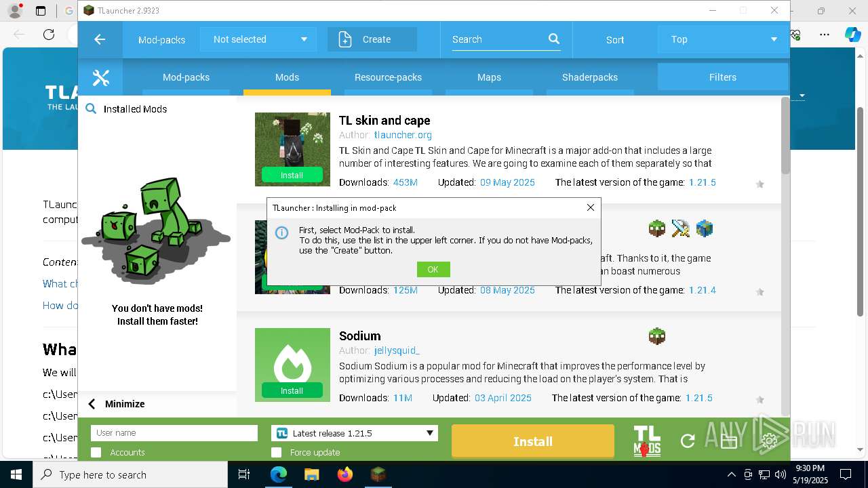Screen dimensions: 868x488
Task: Show hidden system tray icons
Action: point(731,474)
